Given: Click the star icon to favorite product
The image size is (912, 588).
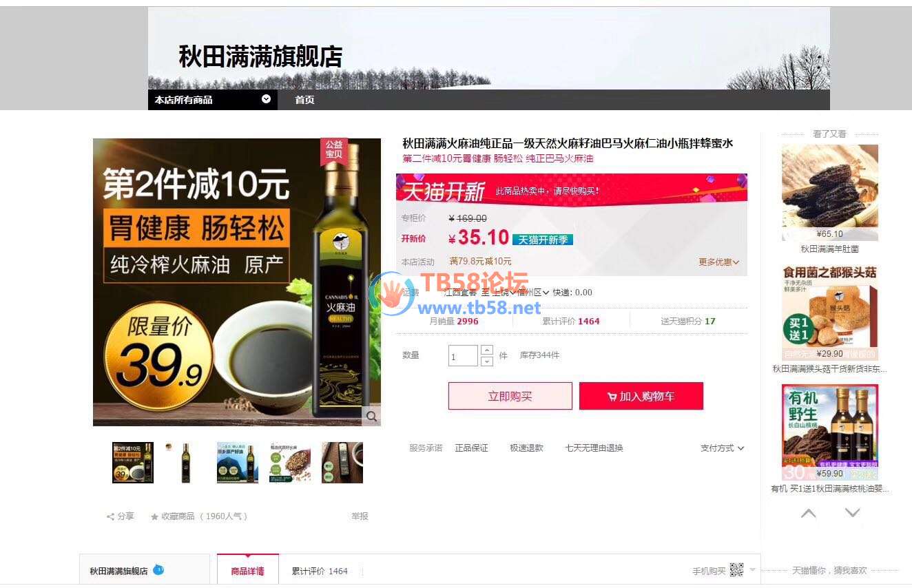Looking at the screenshot, I should [x=154, y=516].
